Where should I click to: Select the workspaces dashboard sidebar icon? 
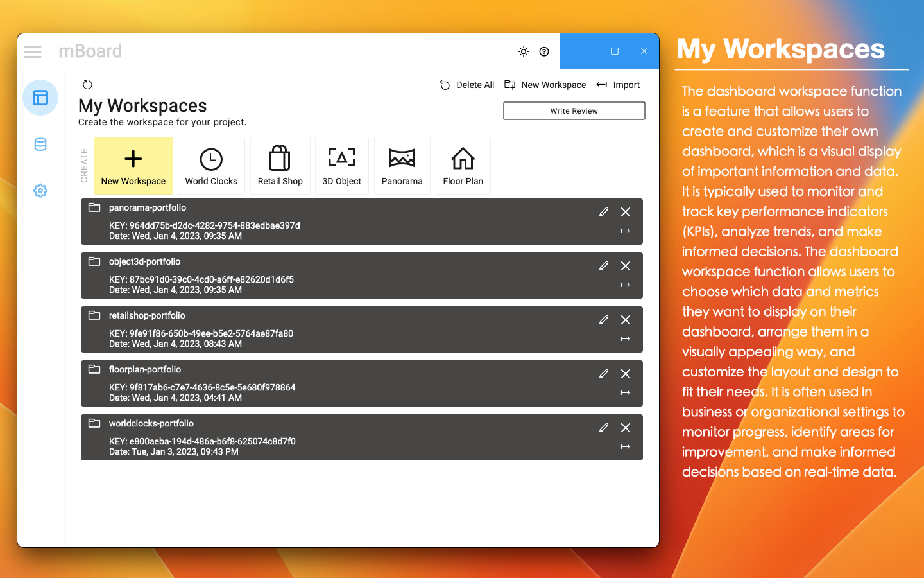point(40,98)
